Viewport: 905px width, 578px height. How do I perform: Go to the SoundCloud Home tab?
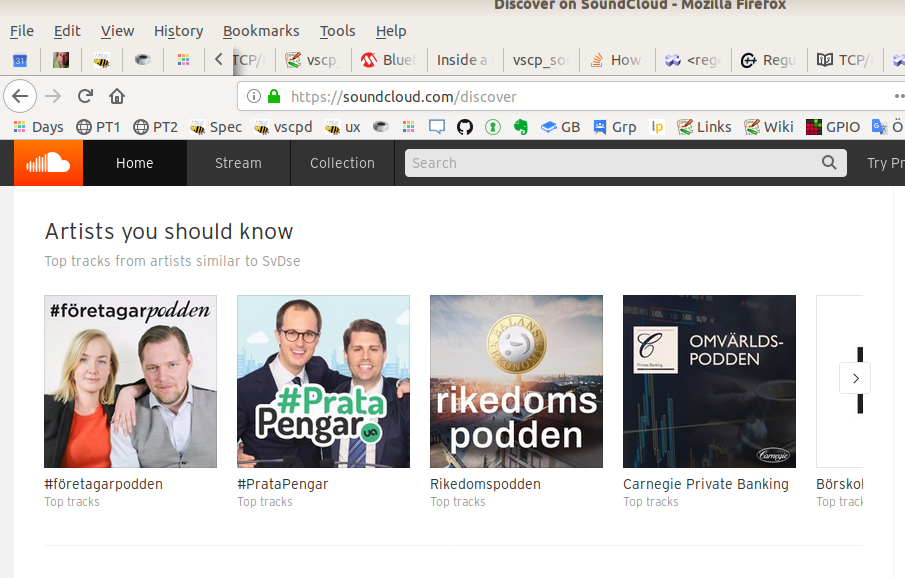134,163
